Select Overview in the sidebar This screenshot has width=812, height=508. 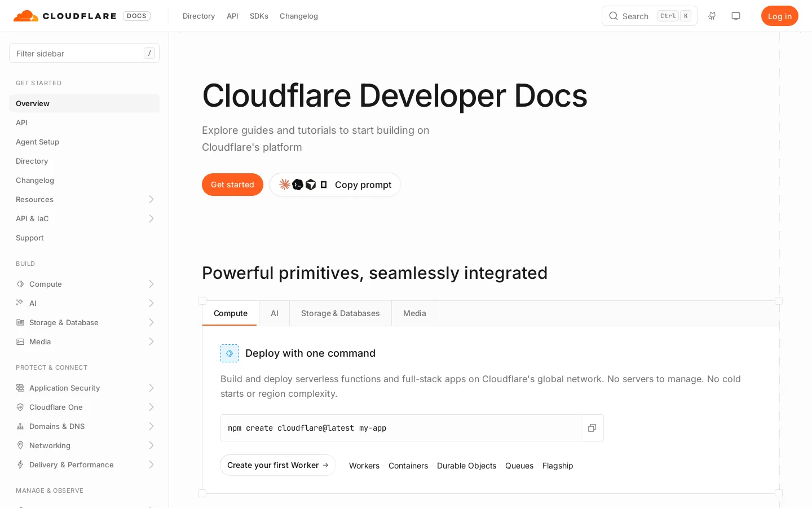[84, 103]
